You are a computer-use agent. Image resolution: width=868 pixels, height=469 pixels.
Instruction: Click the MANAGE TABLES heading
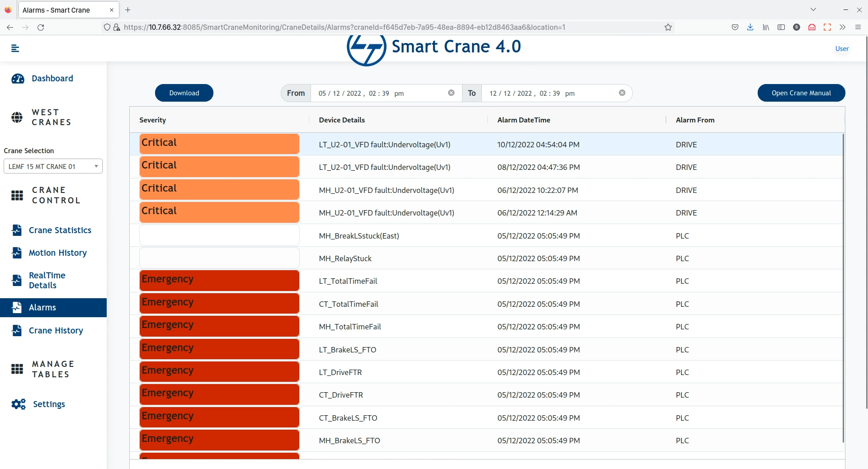point(53,369)
